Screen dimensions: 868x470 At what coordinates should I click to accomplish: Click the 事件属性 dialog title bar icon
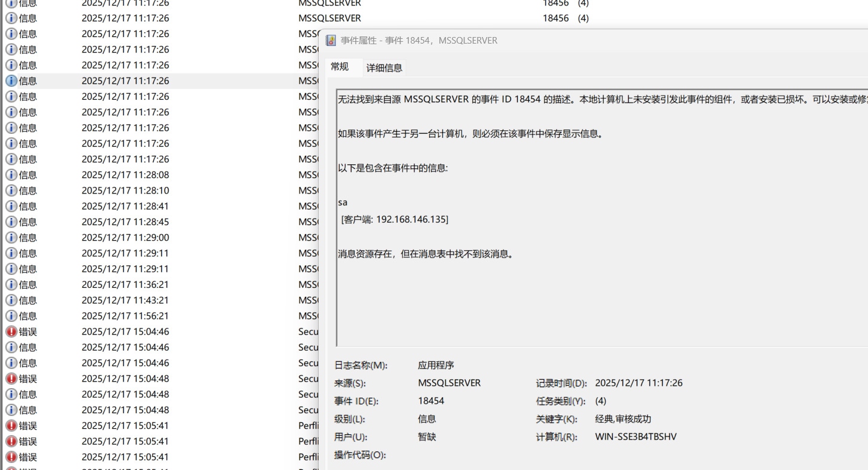pyautogui.click(x=331, y=41)
